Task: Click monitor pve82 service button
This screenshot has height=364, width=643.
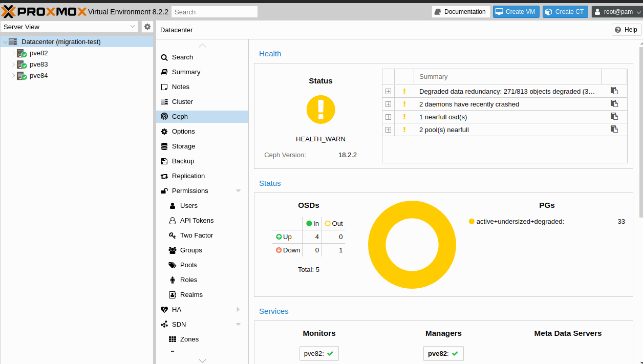Action: point(319,353)
